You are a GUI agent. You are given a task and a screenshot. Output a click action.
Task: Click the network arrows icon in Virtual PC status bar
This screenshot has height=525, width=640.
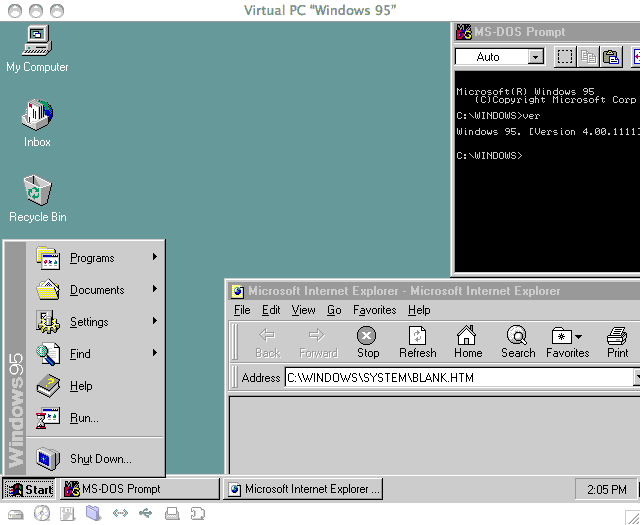pos(120,513)
